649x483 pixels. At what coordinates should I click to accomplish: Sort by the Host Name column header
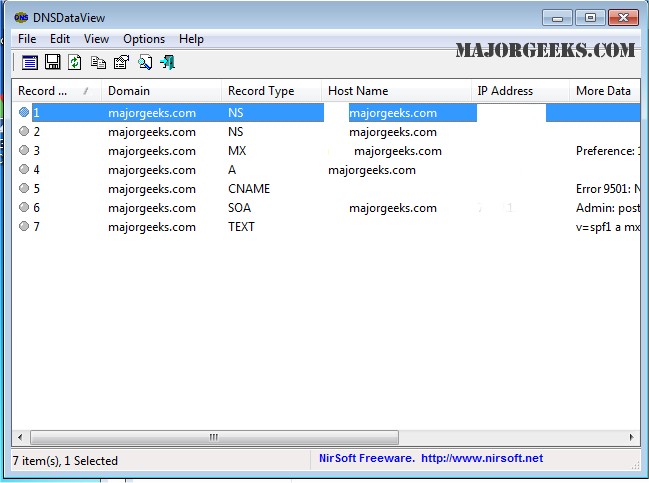[396, 91]
